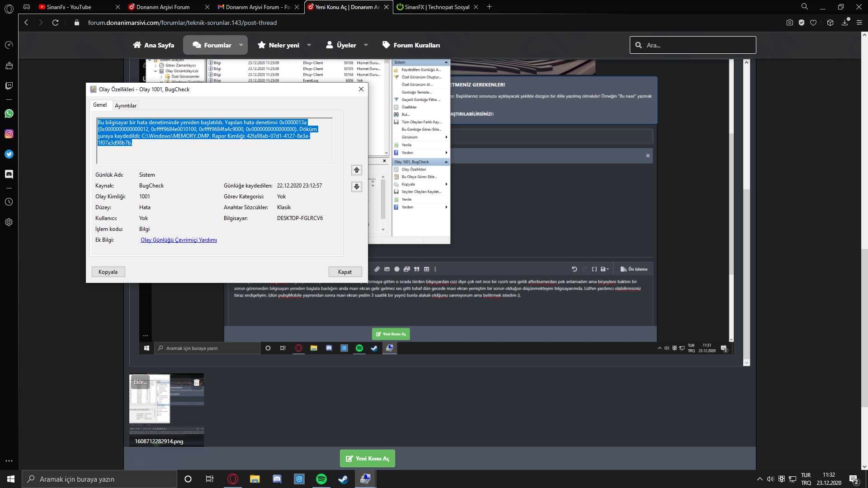This screenshot has height=488, width=868.
Task: Open Forumlar navigation item
Action: click(x=212, y=45)
